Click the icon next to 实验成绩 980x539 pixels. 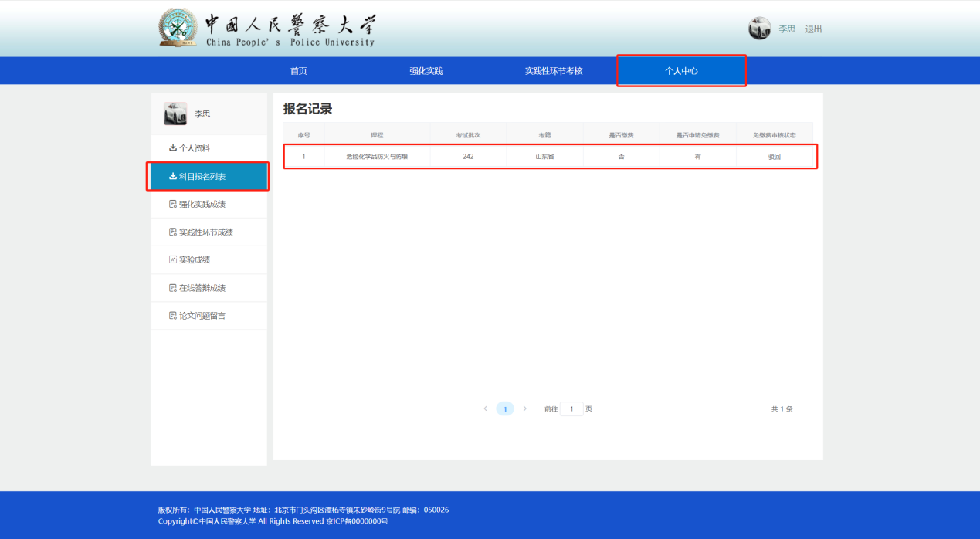tap(173, 260)
